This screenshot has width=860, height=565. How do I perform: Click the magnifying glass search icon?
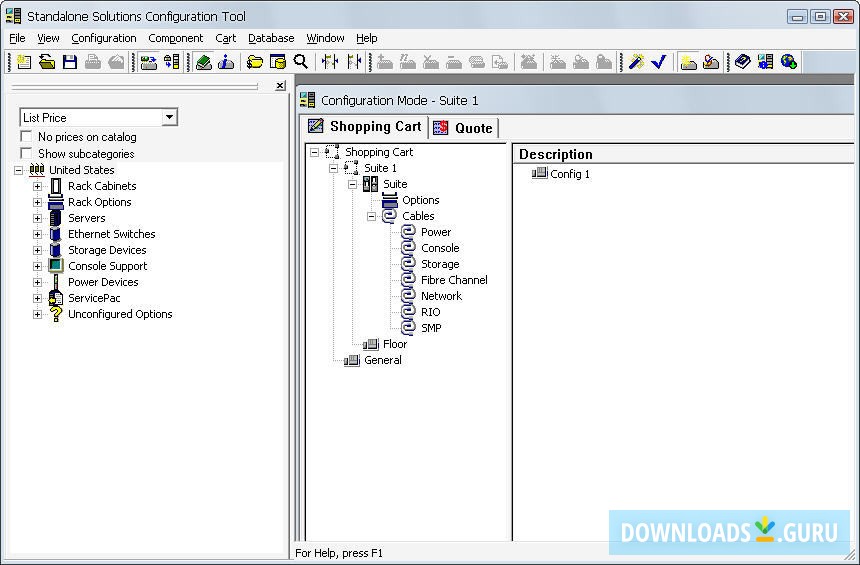coord(301,62)
